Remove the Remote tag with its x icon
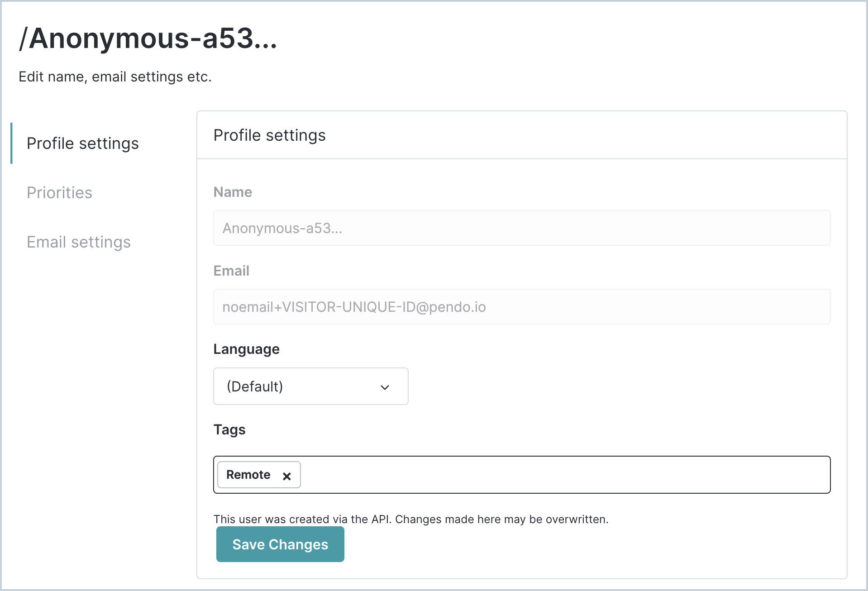The width and height of the screenshot is (868, 591). (x=286, y=476)
